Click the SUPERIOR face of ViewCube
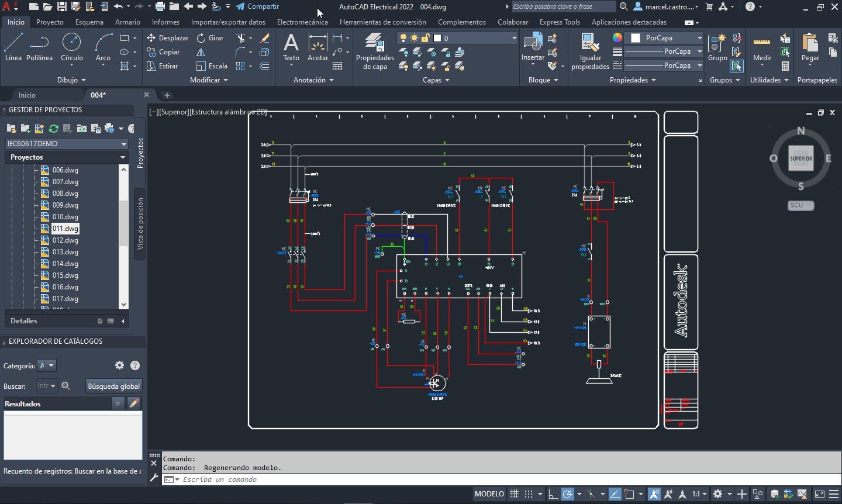Screen dimensions: 842x504 (x=800, y=158)
